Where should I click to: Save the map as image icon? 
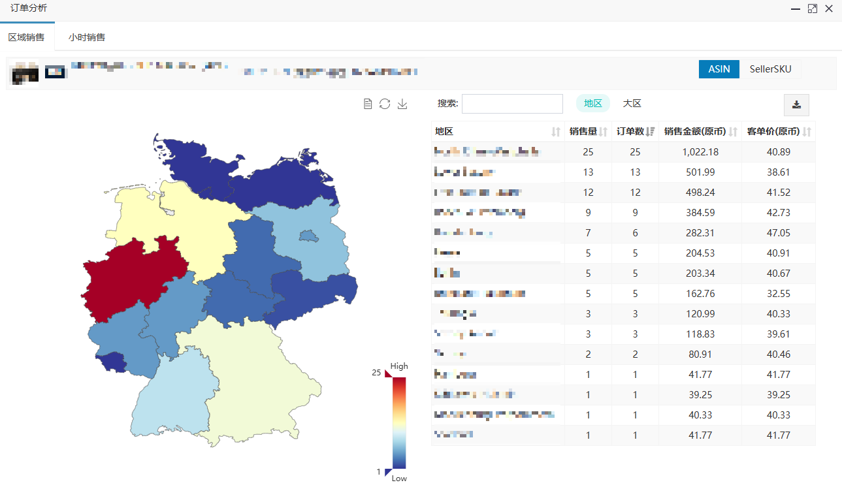pos(402,104)
